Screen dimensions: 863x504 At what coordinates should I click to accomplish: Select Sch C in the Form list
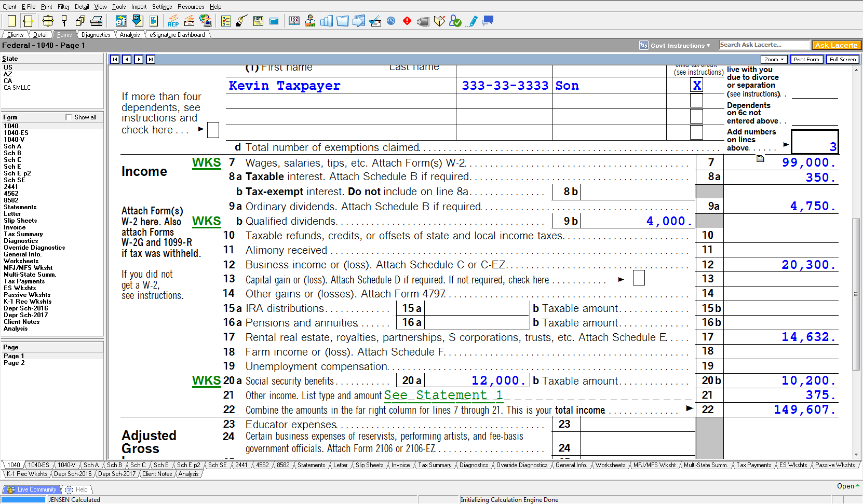pyautogui.click(x=12, y=160)
